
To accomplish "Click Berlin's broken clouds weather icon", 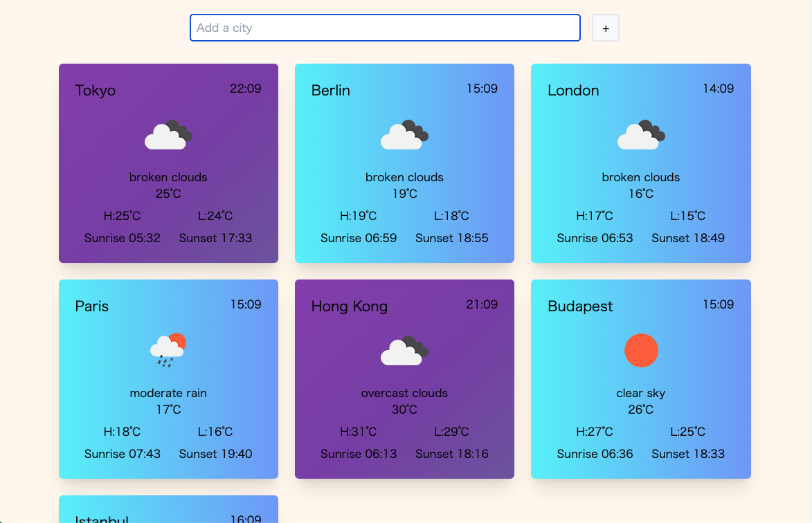I will [x=404, y=135].
